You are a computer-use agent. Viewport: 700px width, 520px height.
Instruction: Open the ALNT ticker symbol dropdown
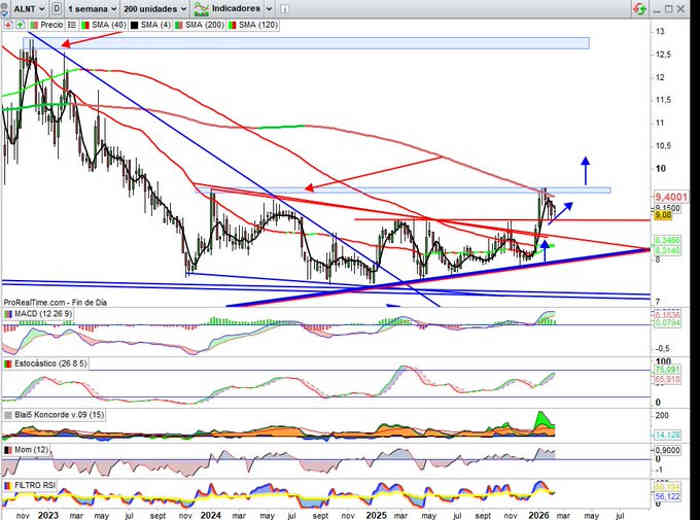point(23,8)
